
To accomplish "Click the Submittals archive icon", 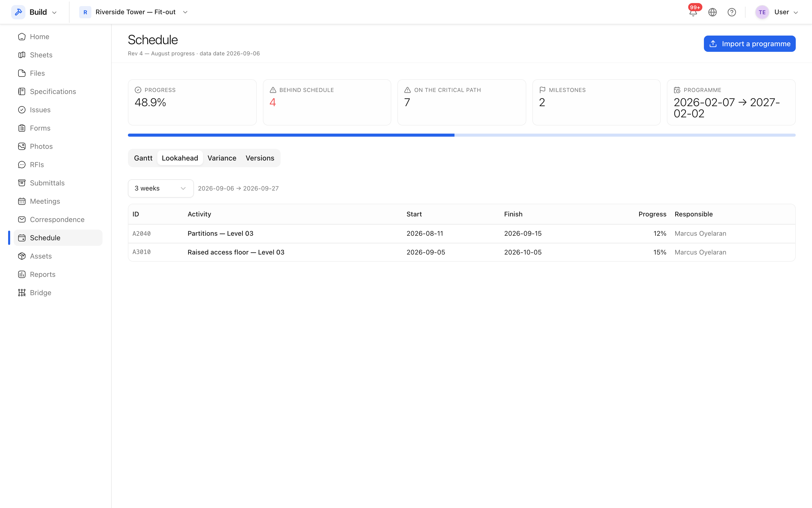I will click(22, 183).
